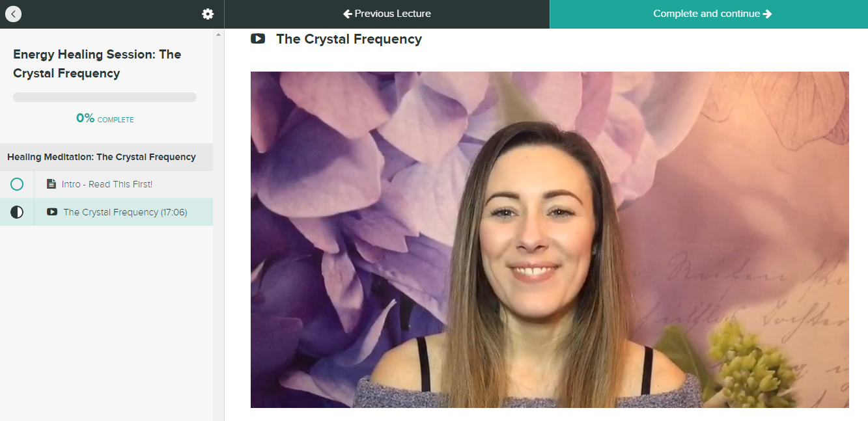Click the document icon beside Intro lecture

[x=51, y=184]
